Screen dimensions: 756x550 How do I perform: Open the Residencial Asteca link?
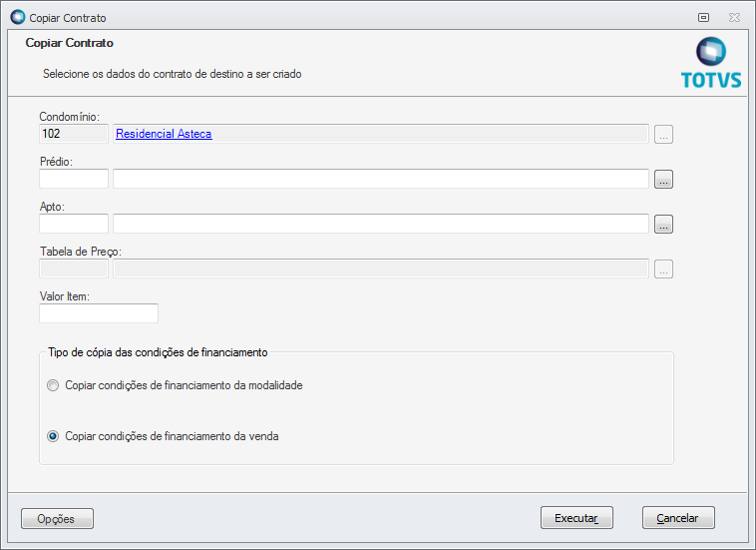point(164,134)
